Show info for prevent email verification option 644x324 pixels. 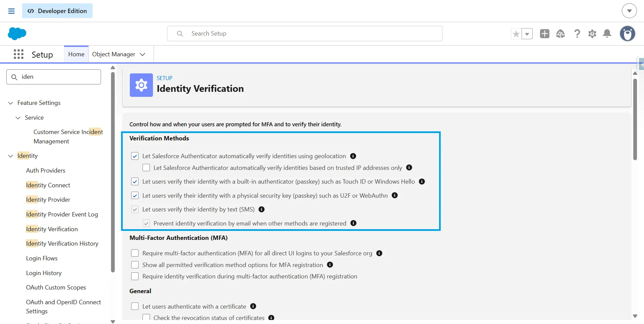click(353, 223)
